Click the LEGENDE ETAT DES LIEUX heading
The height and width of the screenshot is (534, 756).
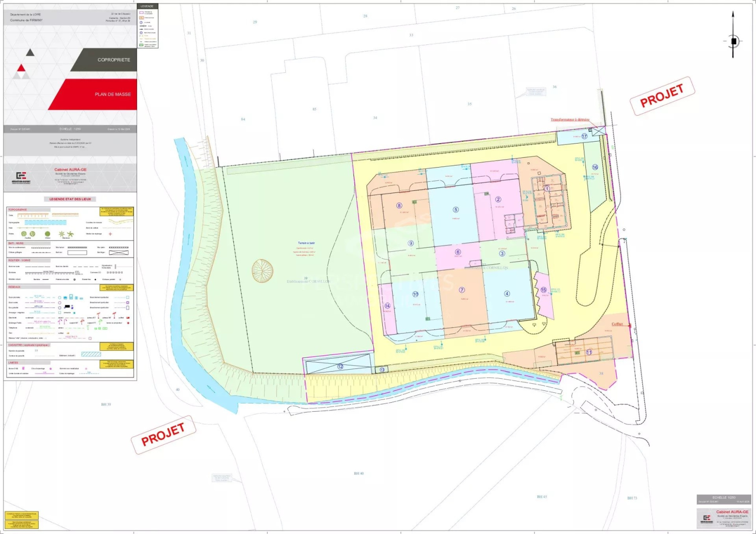70,199
